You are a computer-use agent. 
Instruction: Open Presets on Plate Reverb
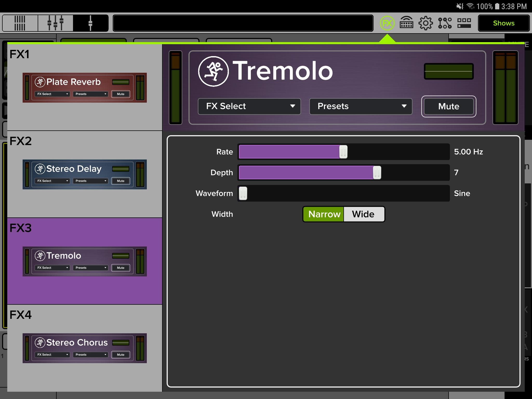pos(90,94)
